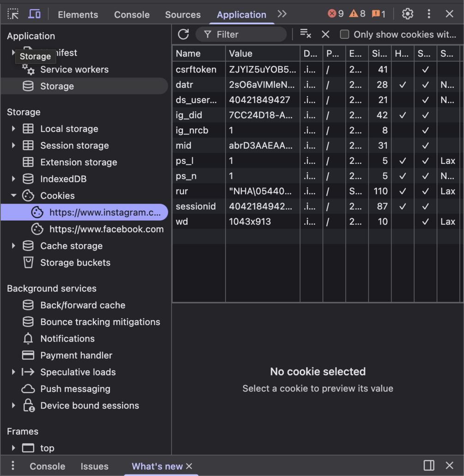Select the ps_l cookie row
The height and width of the screenshot is (476, 464).
316,161
